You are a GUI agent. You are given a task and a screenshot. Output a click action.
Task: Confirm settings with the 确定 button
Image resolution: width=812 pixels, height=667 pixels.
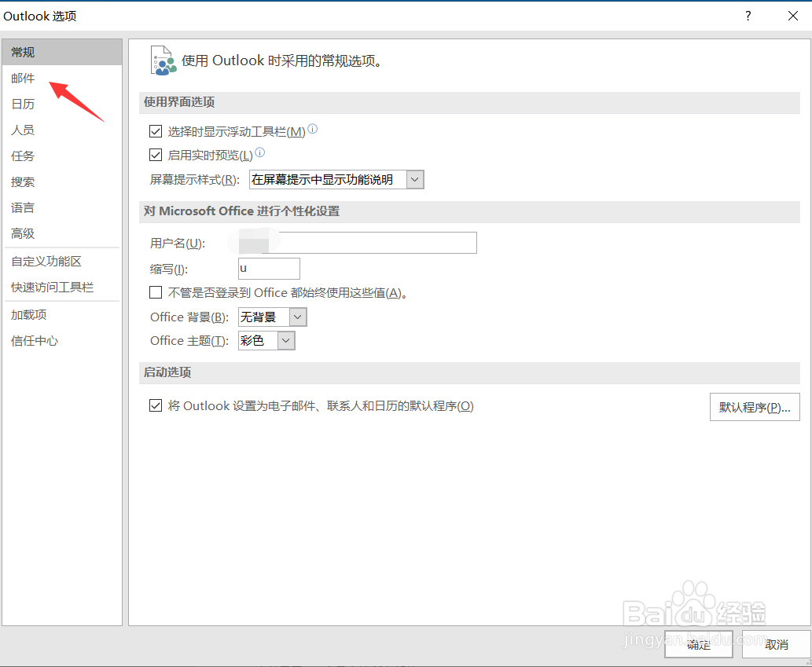point(697,644)
